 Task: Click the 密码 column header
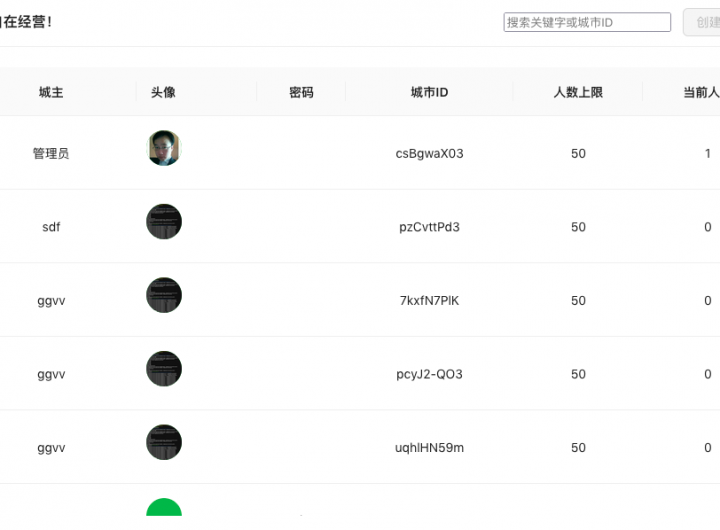coord(301,92)
